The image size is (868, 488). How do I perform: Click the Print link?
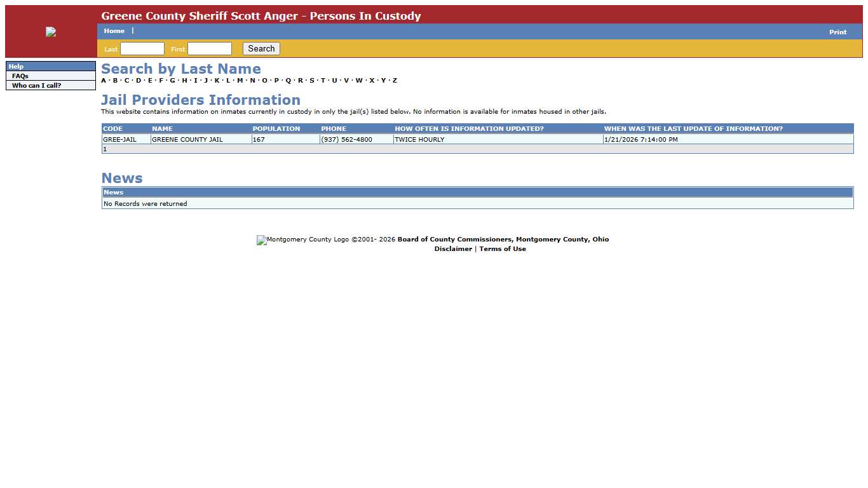point(837,32)
